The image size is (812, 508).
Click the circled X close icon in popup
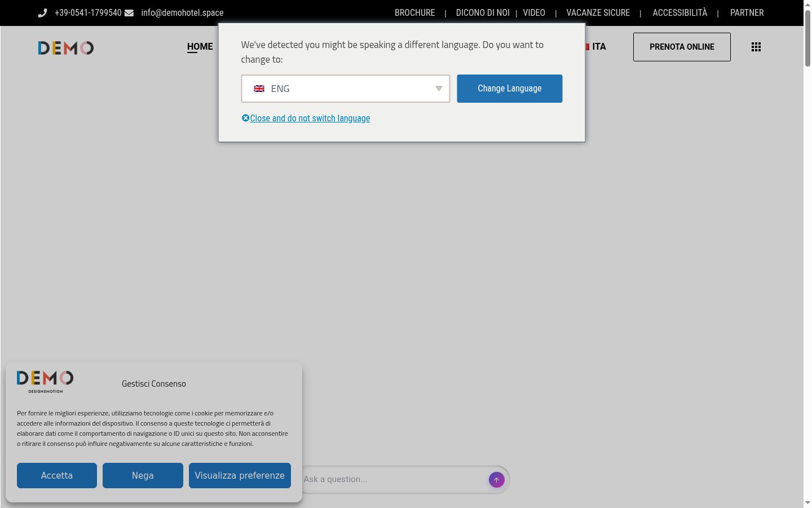(x=245, y=118)
